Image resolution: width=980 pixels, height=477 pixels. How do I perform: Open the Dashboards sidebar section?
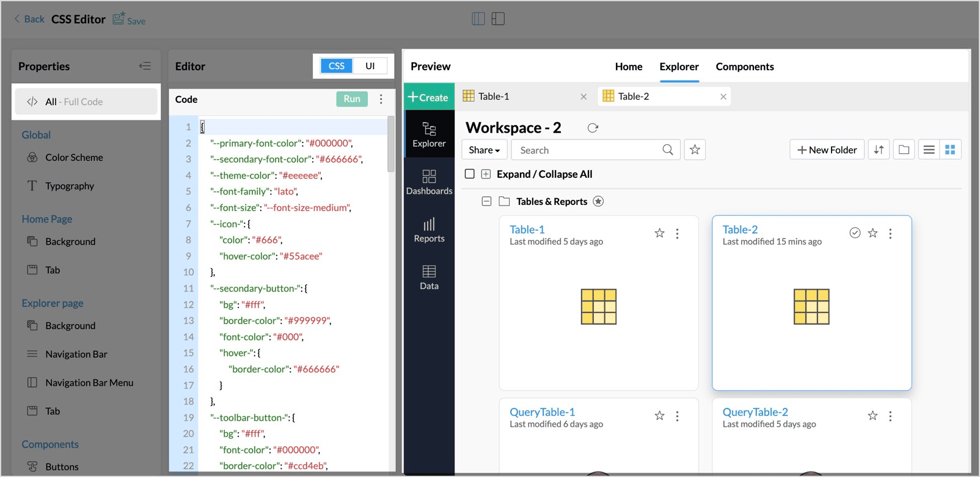[429, 182]
